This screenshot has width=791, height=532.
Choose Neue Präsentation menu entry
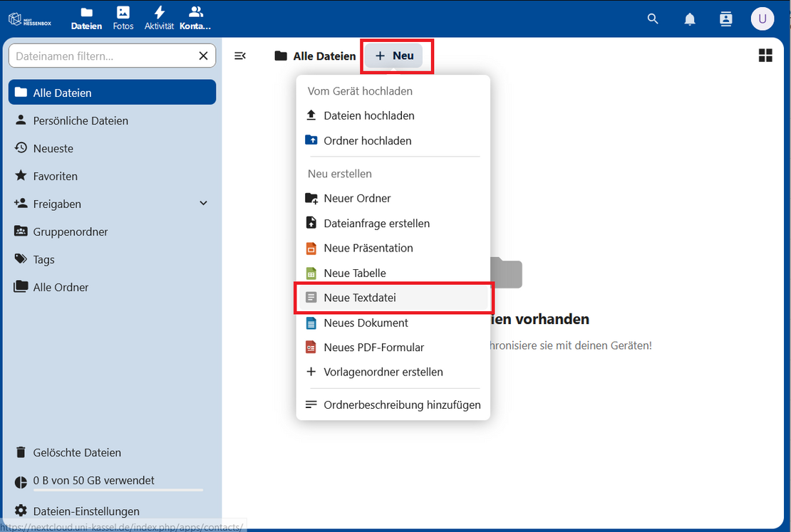368,248
